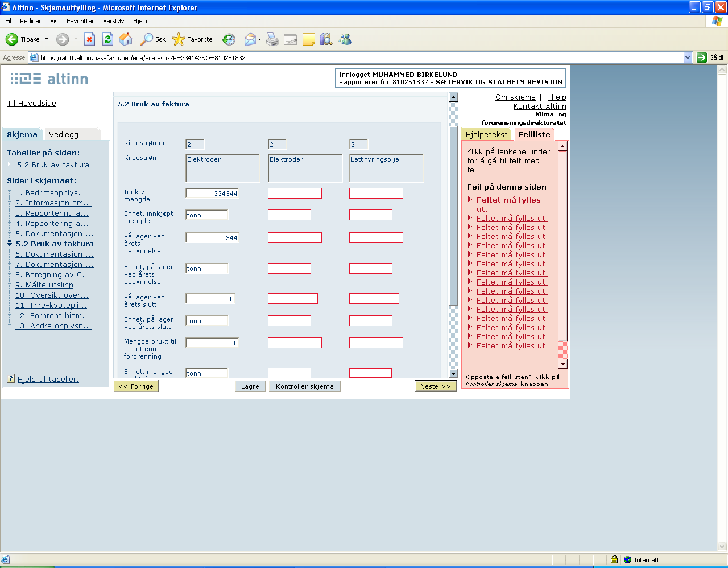
Task: Open the Kontakt Altinn link
Action: tap(540, 106)
